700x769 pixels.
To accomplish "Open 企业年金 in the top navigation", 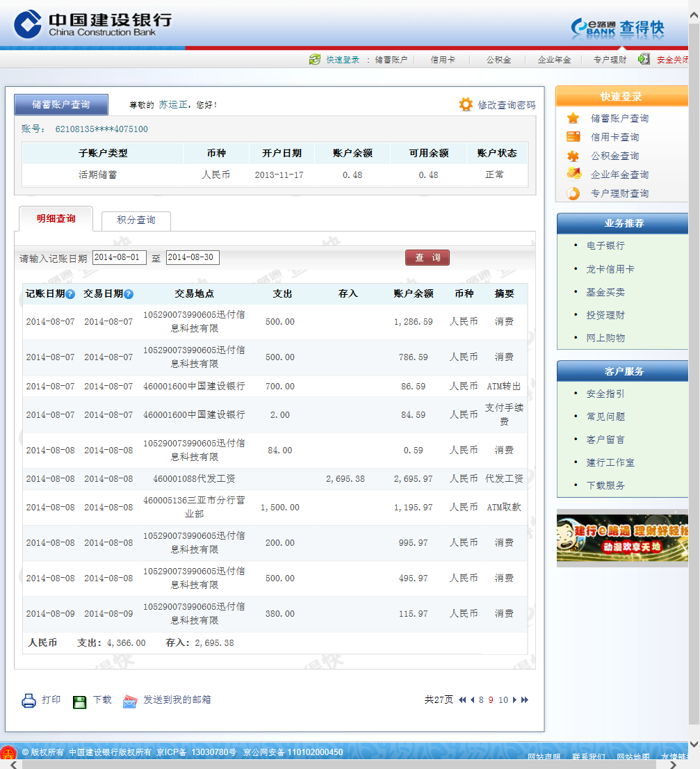I will click(x=554, y=60).
